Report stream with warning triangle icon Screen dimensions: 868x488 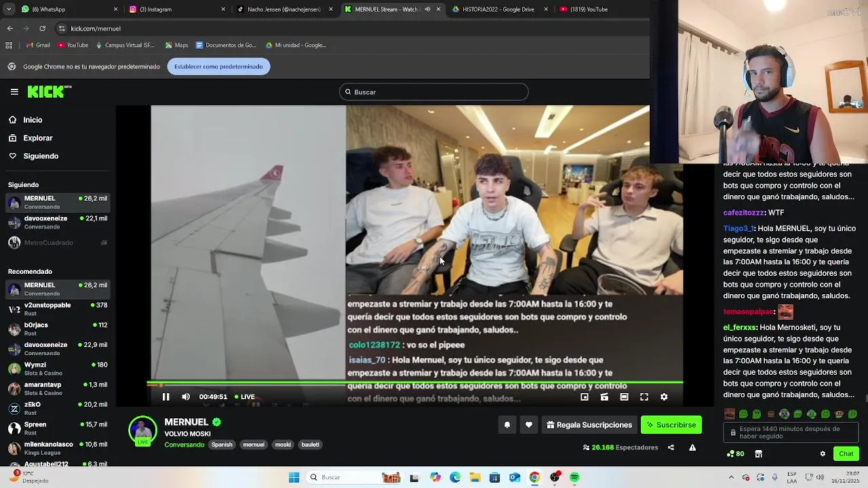tap(692, 448)
